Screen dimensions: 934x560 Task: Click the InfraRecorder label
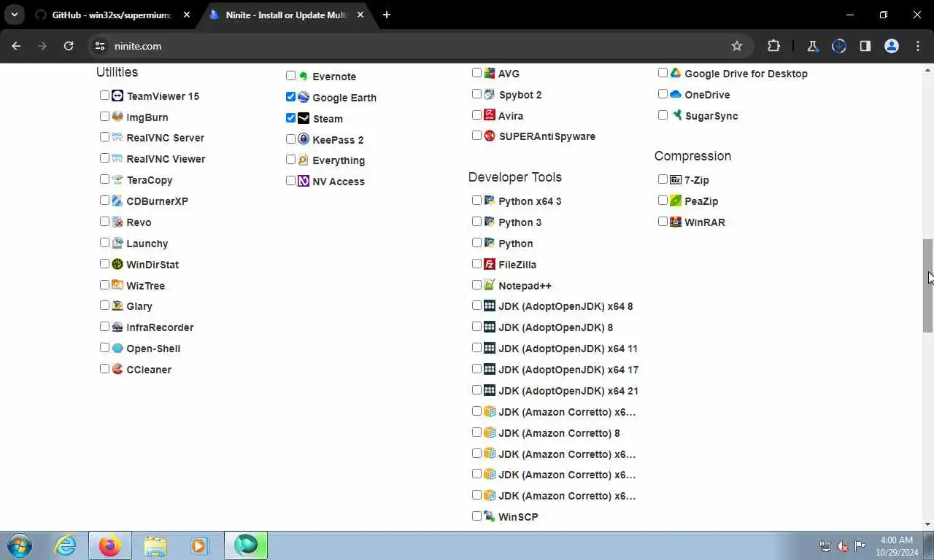coord(160,327)
